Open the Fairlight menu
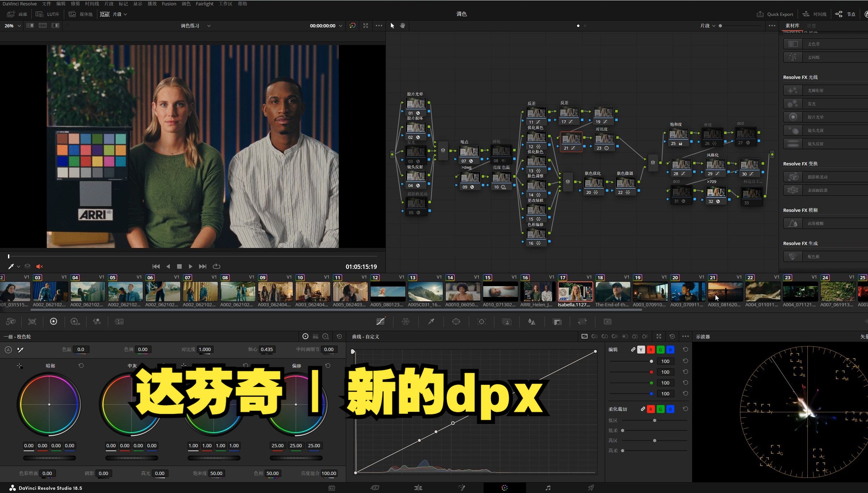 204,4
